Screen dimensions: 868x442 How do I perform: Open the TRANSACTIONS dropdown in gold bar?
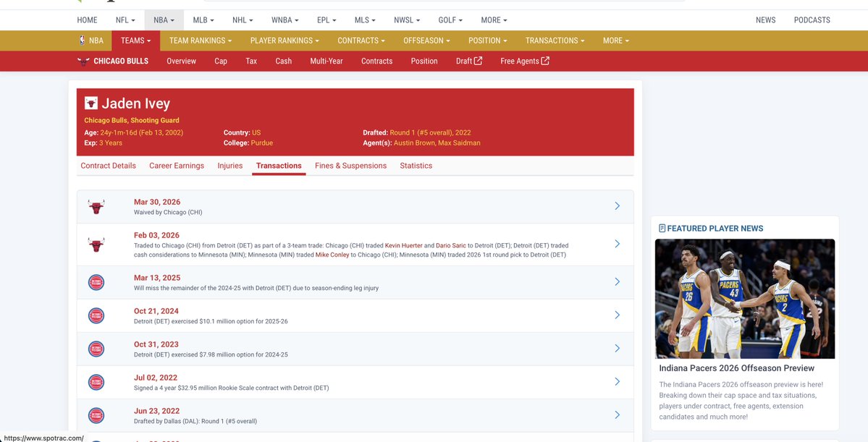[555, 41]
